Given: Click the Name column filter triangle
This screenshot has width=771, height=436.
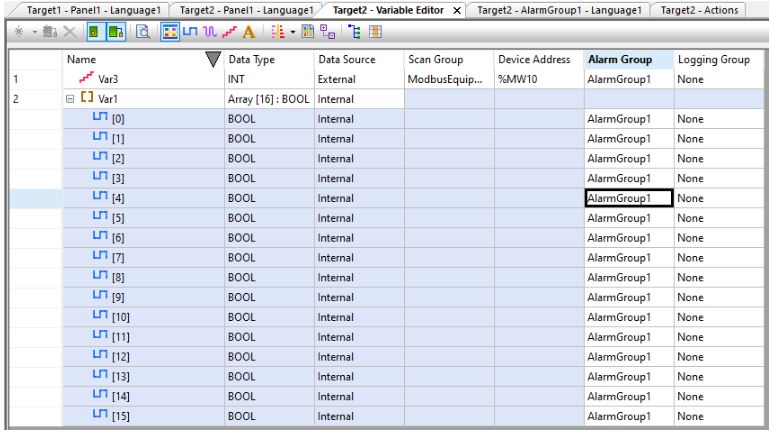Looking at the screenshot, I should pyautogui.click(x=213, y=59).
